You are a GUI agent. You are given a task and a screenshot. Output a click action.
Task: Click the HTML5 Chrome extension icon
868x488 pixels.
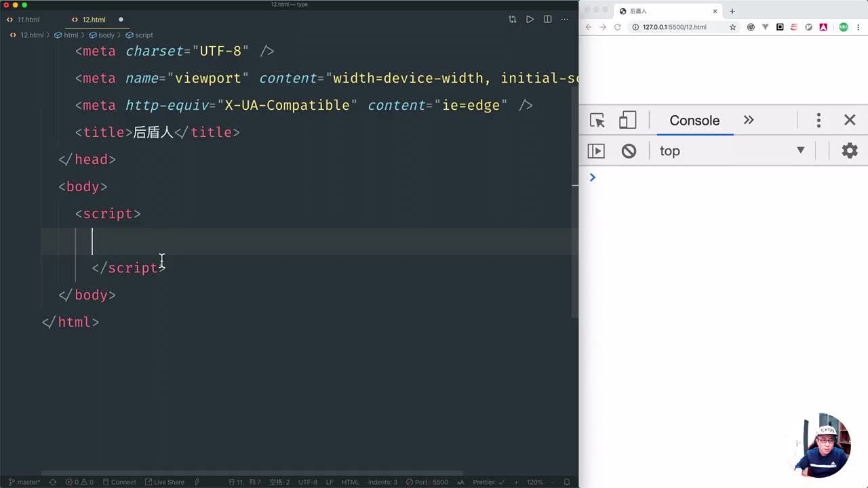pos(794,27)
